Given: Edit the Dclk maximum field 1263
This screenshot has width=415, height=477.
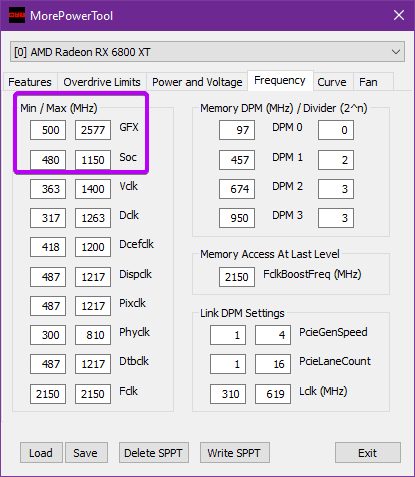Looking at the screenshot, I should click(93, 218).
